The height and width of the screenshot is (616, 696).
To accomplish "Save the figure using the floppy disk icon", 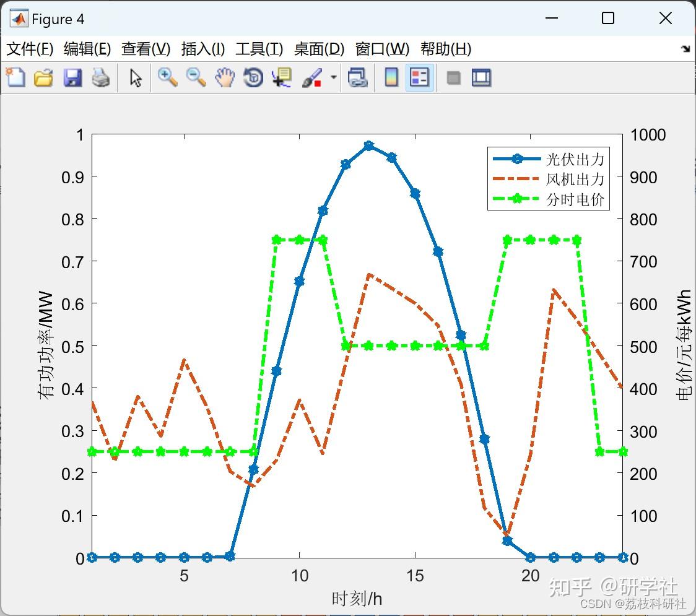I will [x=72, y=77].
